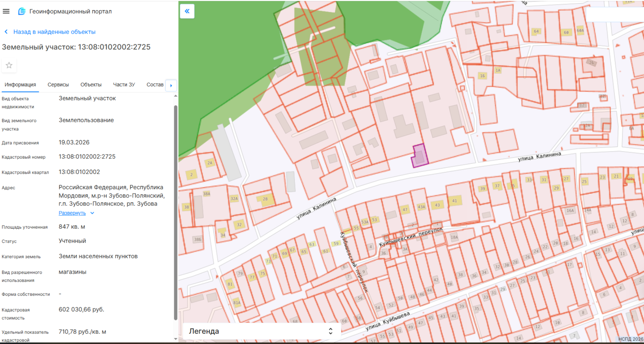Viewport: 644px width, 344px height.
Task: Select the highlighted purple parcel on map
Action: 420,156
